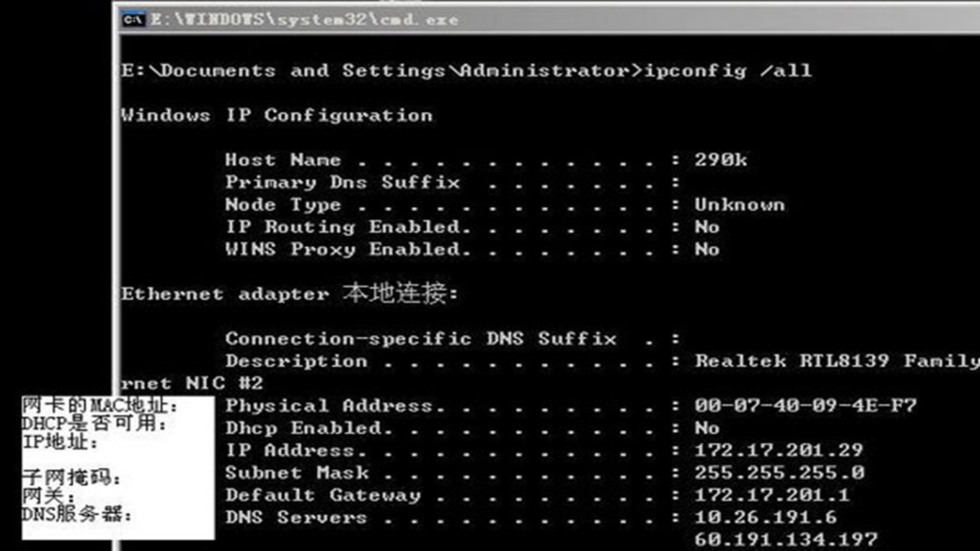Click the Host Name value 290k

[720, 160]
